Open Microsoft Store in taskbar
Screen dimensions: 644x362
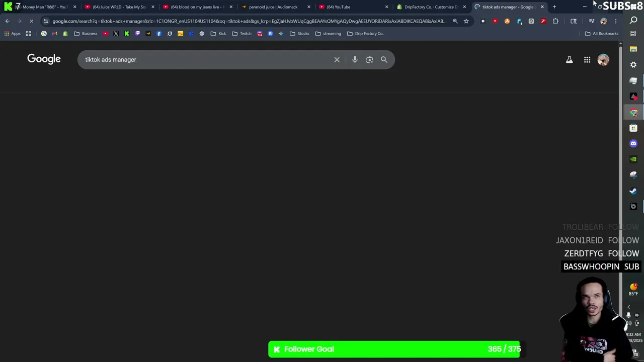pos(633,128)
